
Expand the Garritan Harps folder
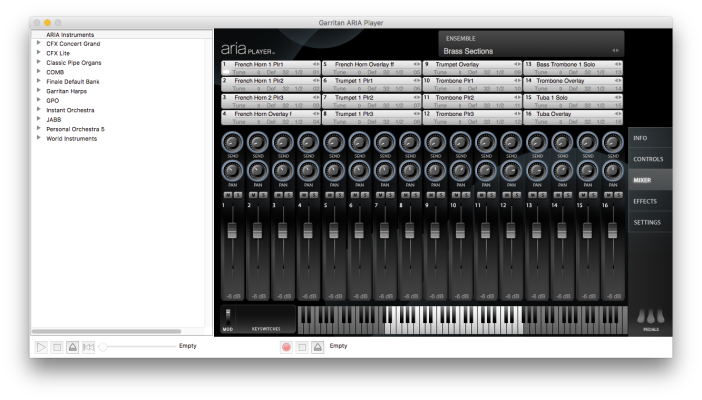point(39,90)
